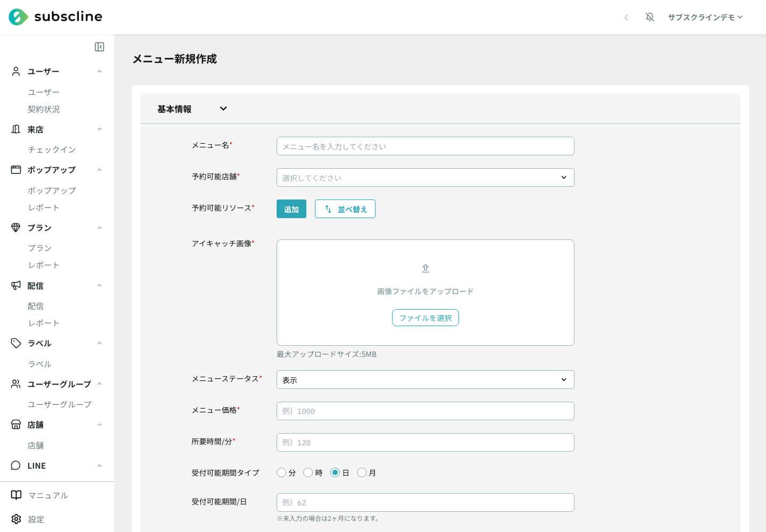
Task: Open the サブスクラインデモ account dropdown
Action: pyautogui.click(x=705, y=18)
